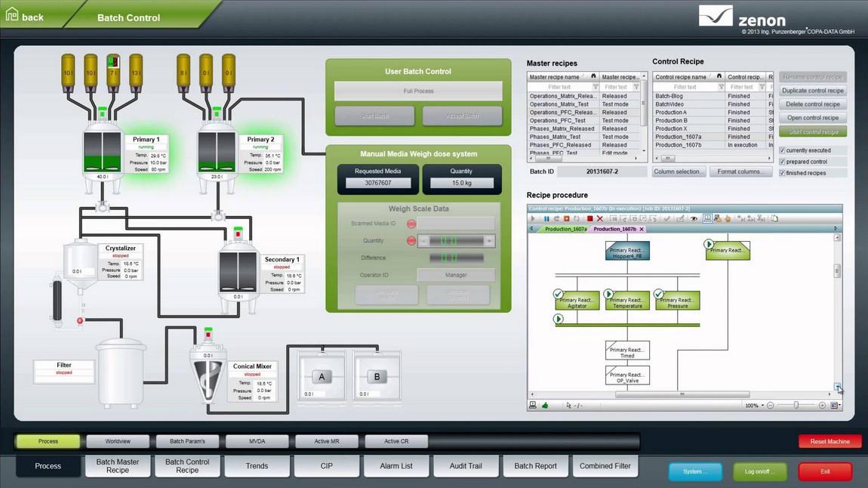Close the recipe with the red X icon
The width and height of the screenshot is (868, 488).
pos(600,218)
